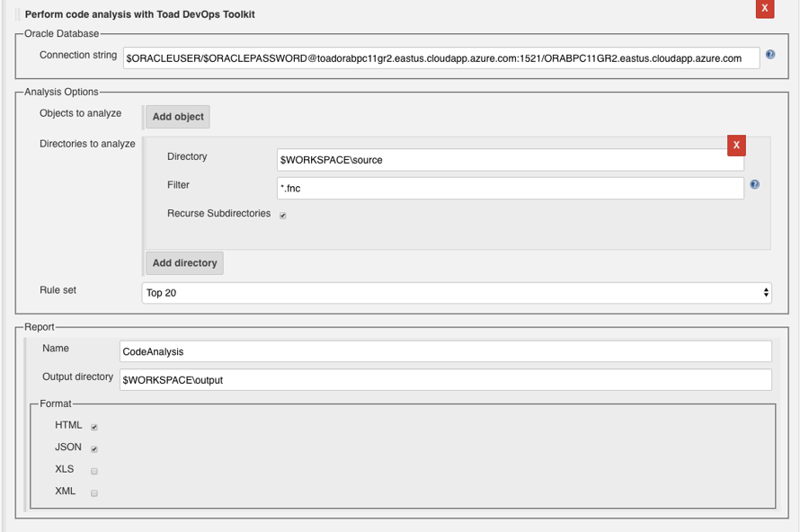Click the Add directory button

pyautogui.click(x=184, y=263)
